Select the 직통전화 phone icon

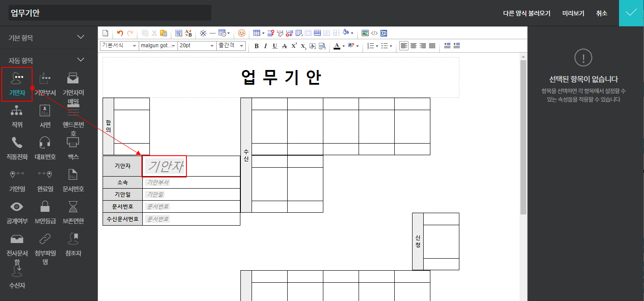(17, 143)
